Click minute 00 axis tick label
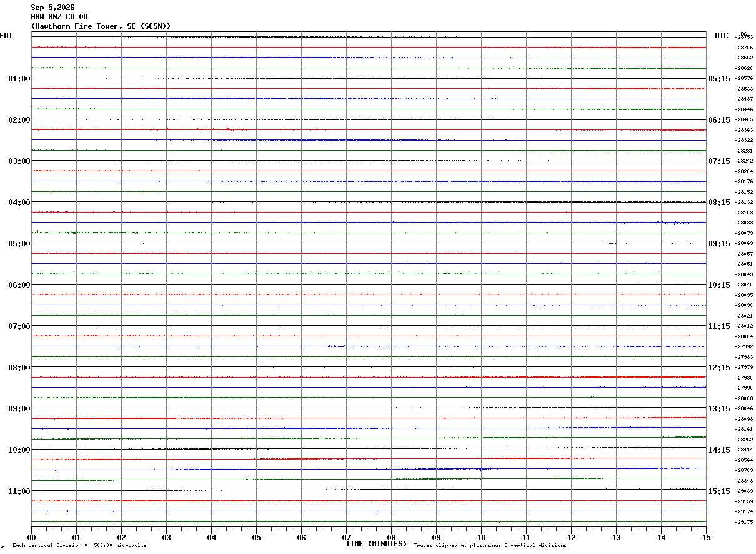The height and width of the screenshot is (554, 756). click(31, 537)
